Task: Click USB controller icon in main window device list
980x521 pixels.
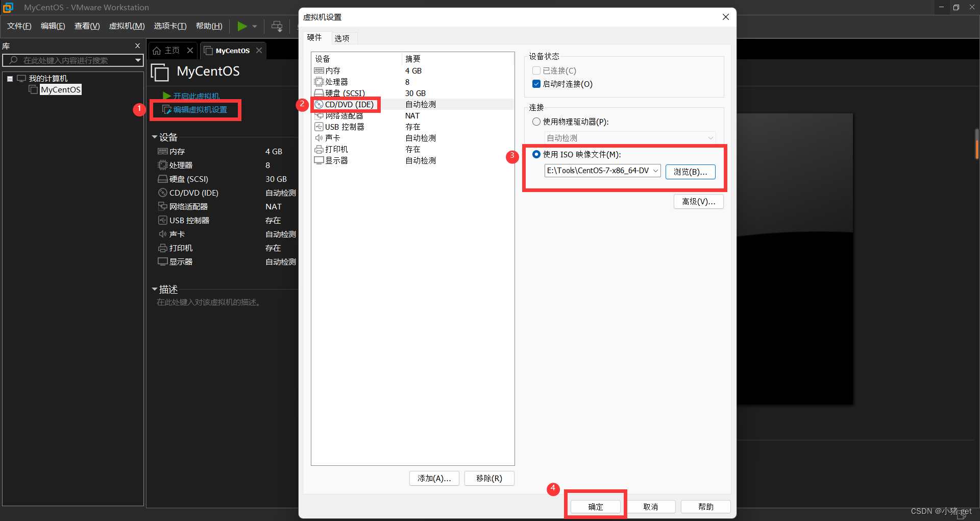Action: pos(163,220)
